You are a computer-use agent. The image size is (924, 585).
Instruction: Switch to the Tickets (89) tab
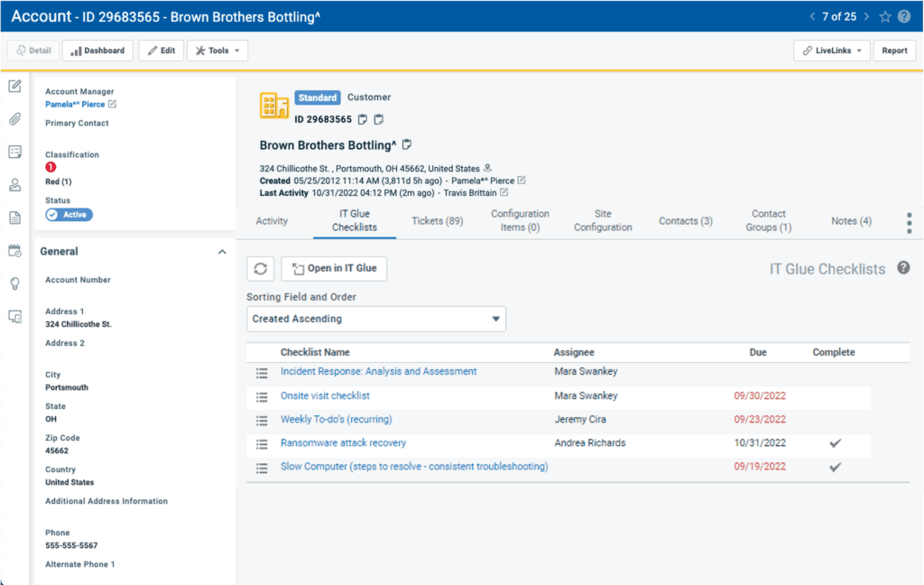click(437, 221)
